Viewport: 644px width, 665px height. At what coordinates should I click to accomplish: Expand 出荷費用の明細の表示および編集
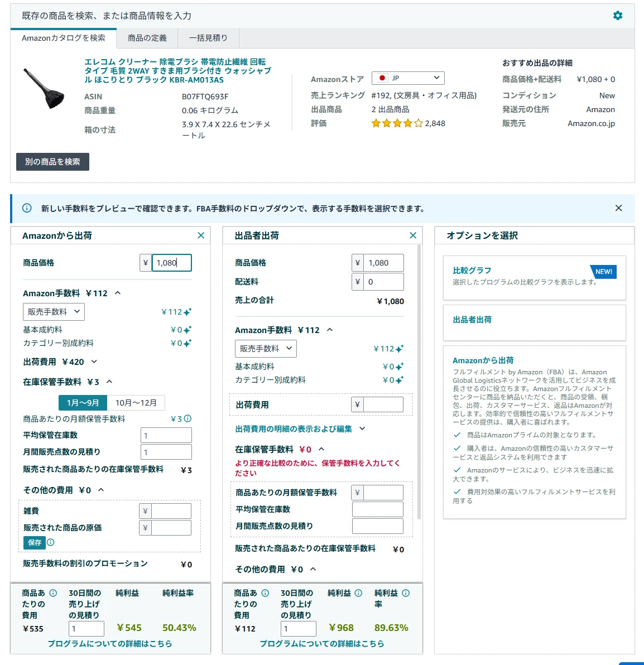300,429
